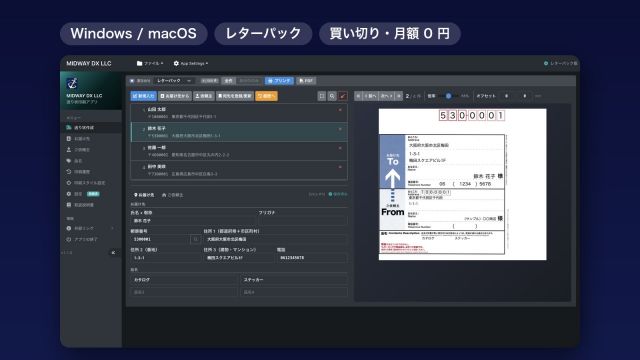Image resolution: width=640 pixels, height=360 pixels.
Task: Open the ファイル menu
Action: coord(150,63)
